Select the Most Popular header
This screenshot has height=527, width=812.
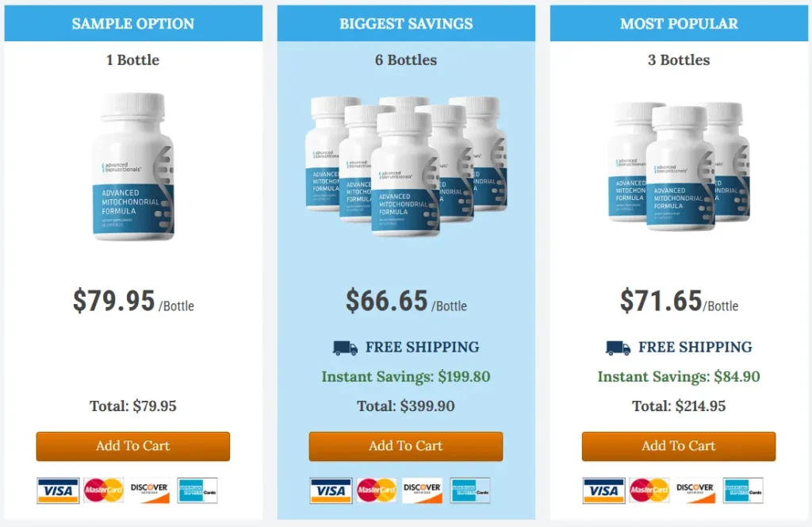679,24
